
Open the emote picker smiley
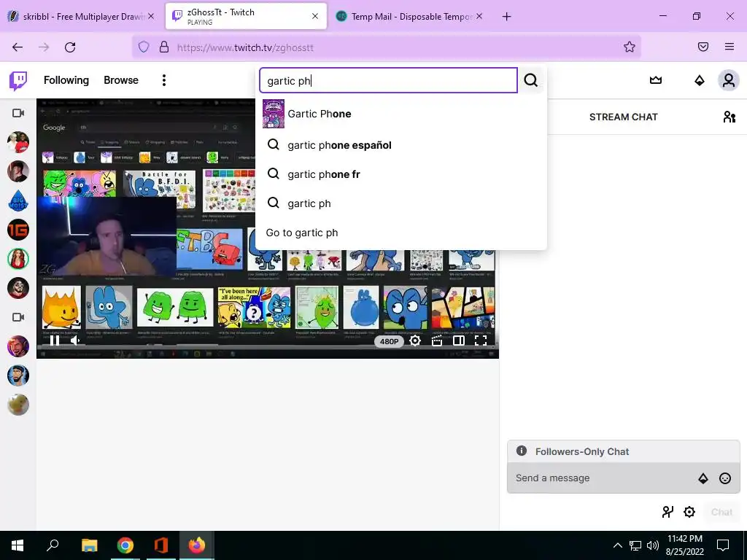(x=725, y=478)
